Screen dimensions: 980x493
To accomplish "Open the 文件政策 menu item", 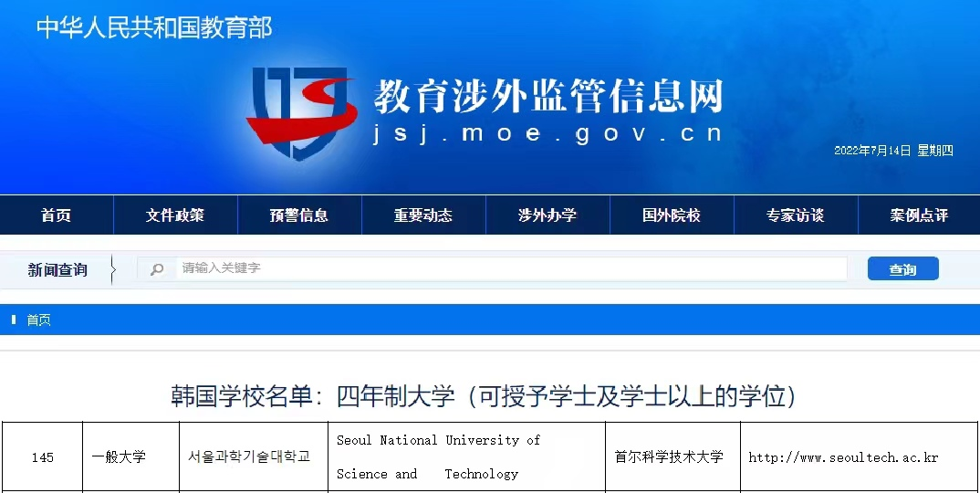I will 175,215.
